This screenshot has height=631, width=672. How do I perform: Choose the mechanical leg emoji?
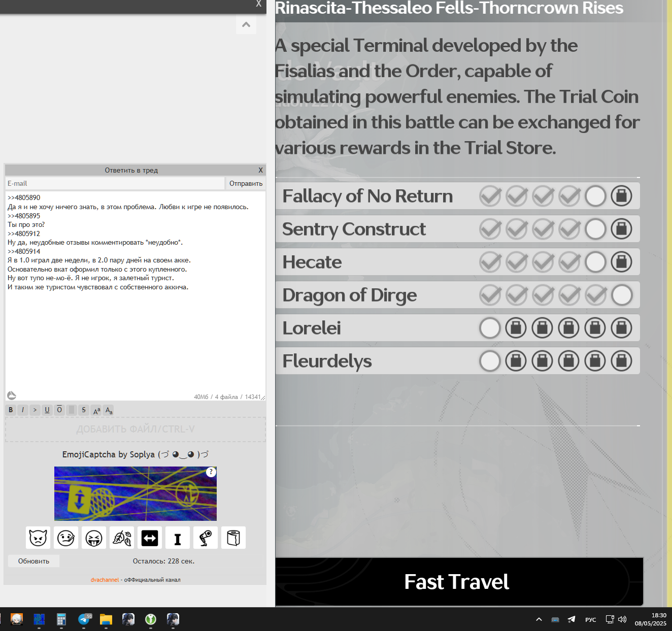[x=206, y=538]
